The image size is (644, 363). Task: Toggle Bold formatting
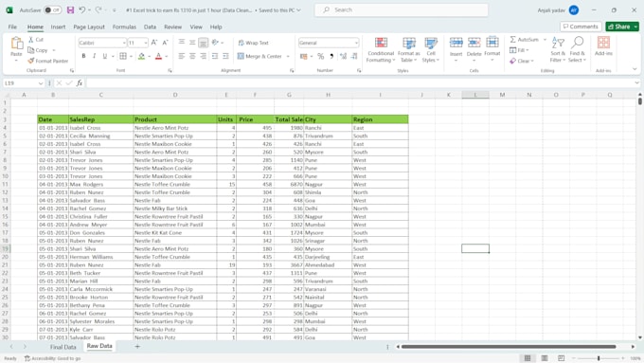point(83,56)
